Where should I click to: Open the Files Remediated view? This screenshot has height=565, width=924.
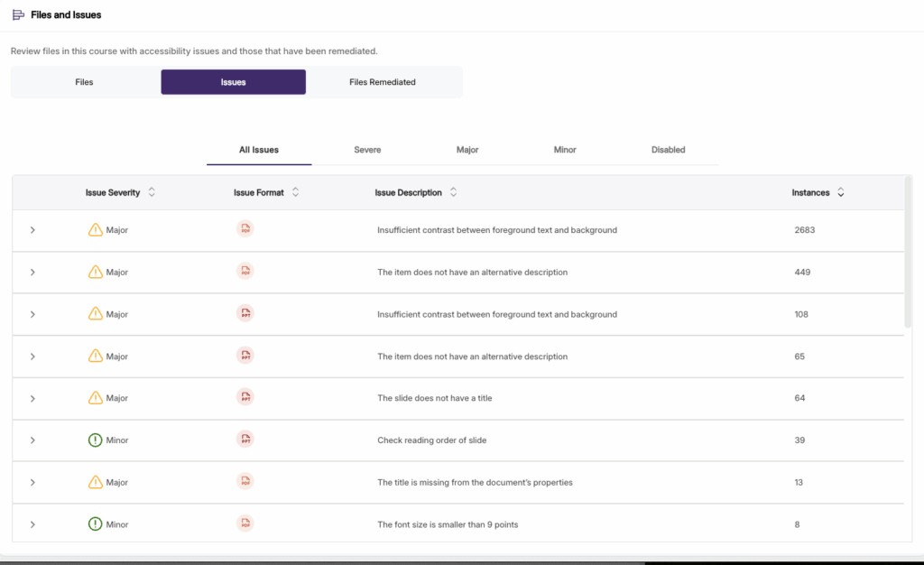click(x=383, y=81)
